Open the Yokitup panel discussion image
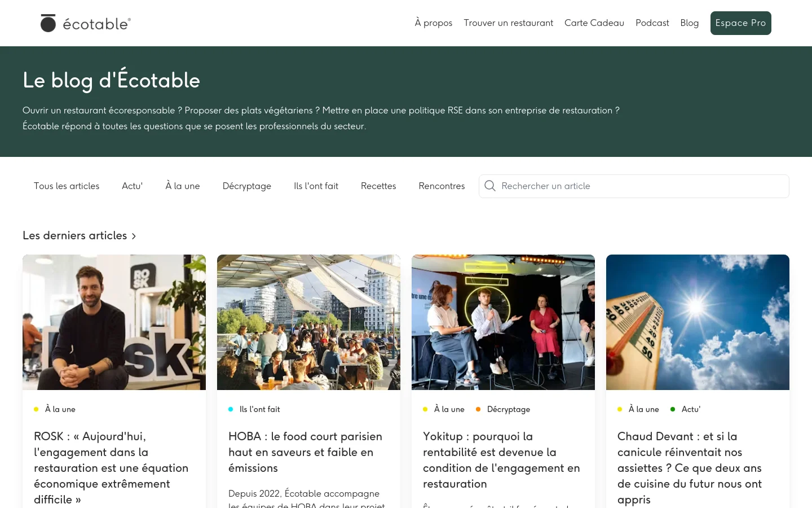The image size is (812, 508). pos(503,322)
